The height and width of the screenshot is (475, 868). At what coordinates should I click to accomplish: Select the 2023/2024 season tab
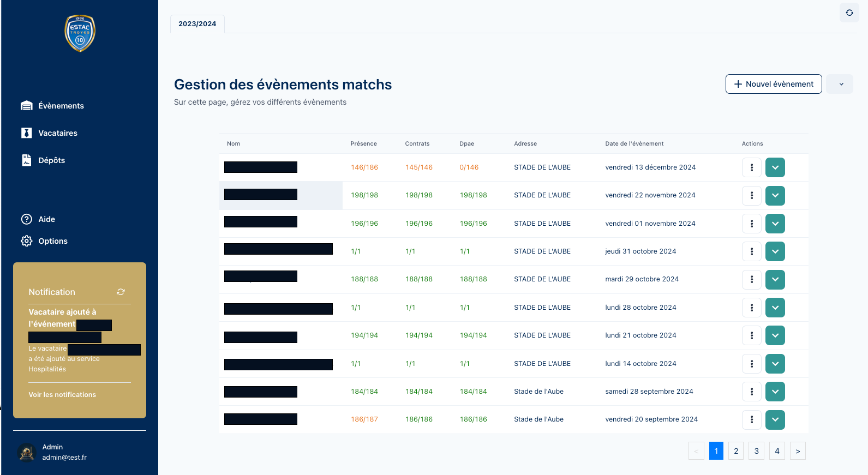[197, 24]
